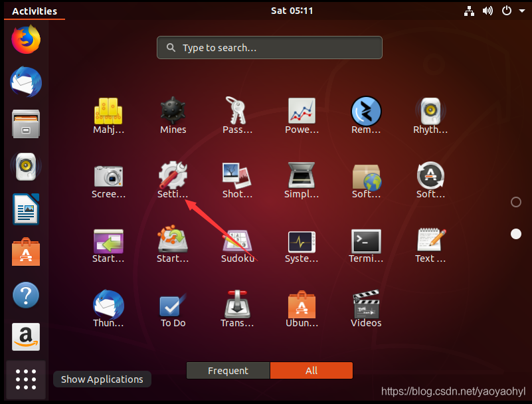532x404 pixels.
Task: Click the Show Applications grid button
Action: point(26,379)
